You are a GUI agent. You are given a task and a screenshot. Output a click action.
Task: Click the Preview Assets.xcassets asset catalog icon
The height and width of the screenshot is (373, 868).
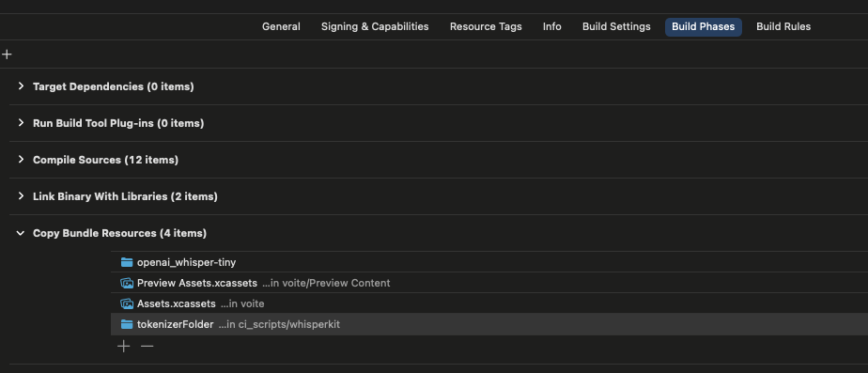coord(127,283)
